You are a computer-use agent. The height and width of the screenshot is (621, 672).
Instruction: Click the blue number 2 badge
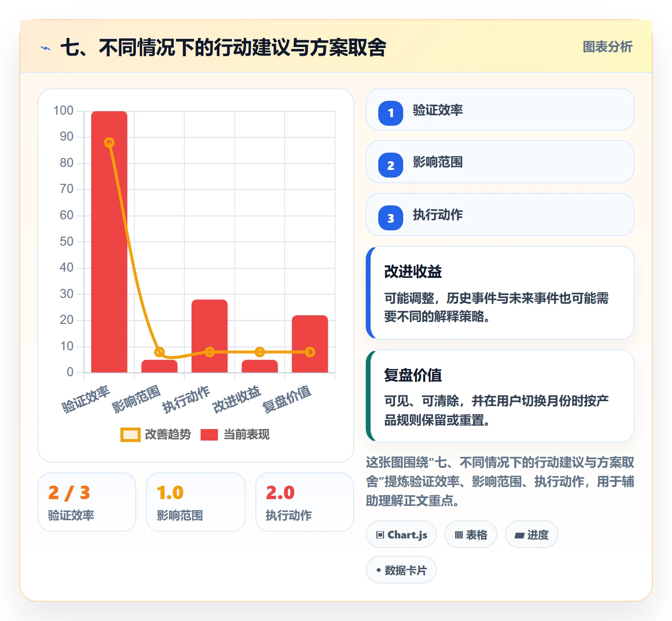391,166
